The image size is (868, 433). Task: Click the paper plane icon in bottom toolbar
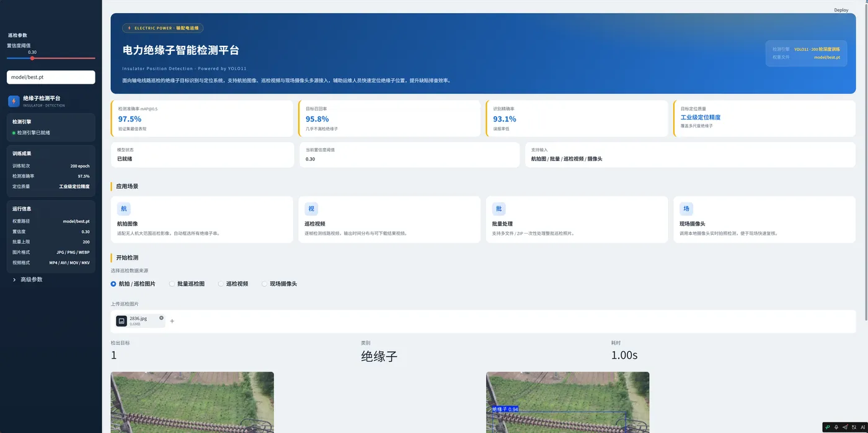coord(845,427)
